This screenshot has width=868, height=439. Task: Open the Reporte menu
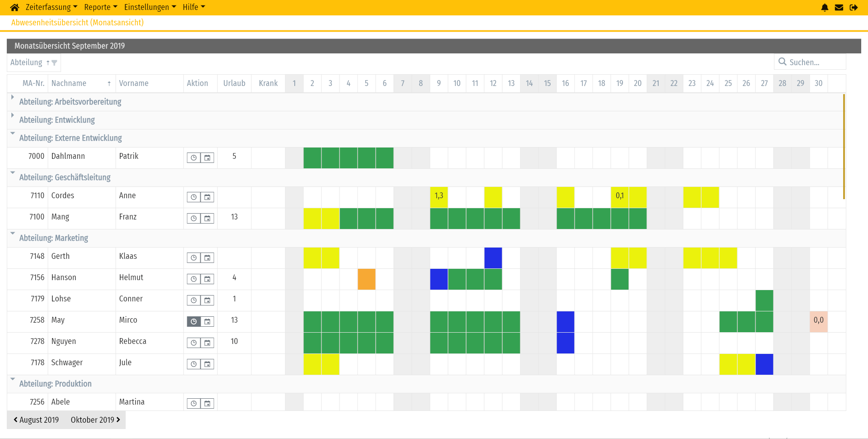pos(100,7)
